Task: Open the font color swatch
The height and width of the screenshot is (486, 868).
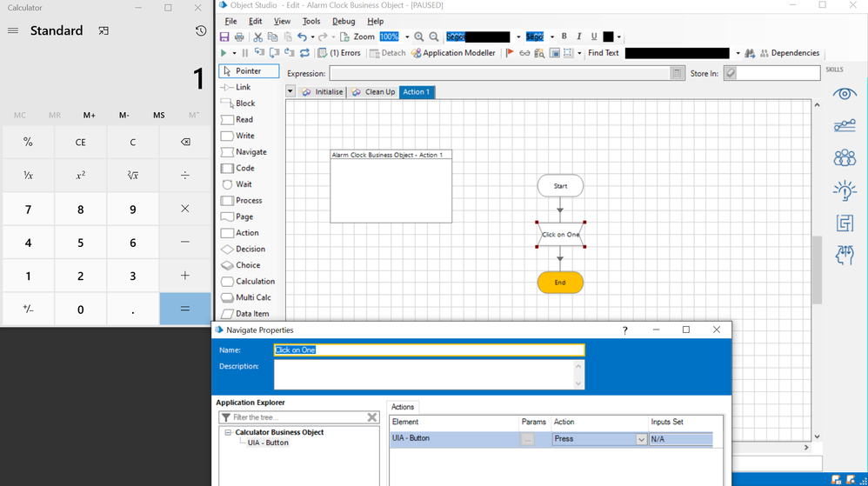Action: pos(608,37)
